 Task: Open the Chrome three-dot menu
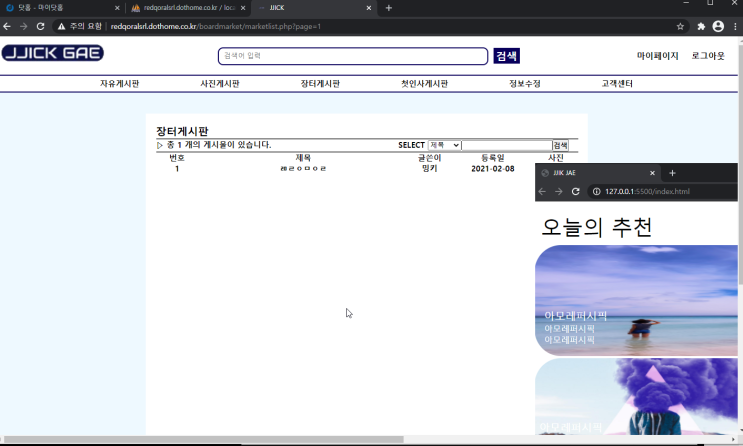coord(735,27)
